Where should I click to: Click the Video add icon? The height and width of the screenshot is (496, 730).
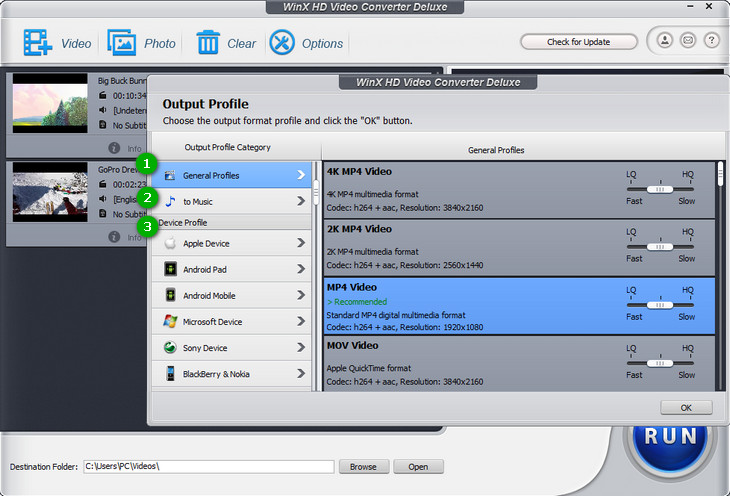38,43
